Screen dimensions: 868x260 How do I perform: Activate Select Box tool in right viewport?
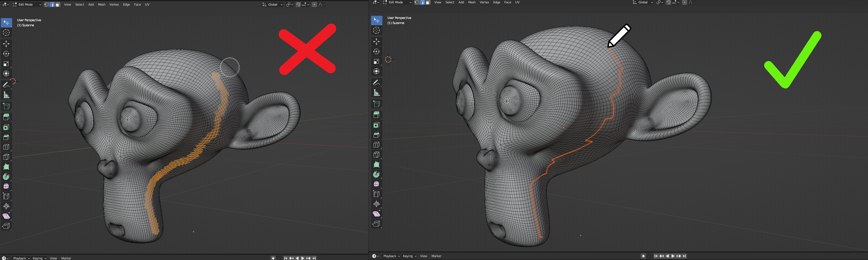coord(377,21)
